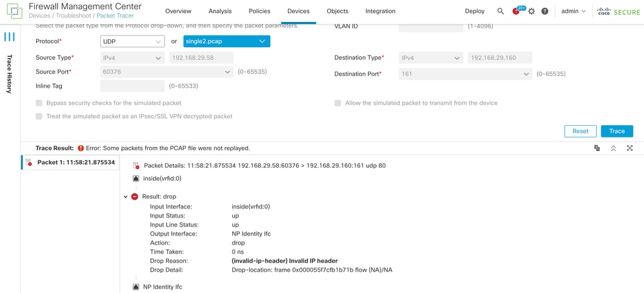
Task: Click the Packet Details packet icon
Action: coord(136,166)
